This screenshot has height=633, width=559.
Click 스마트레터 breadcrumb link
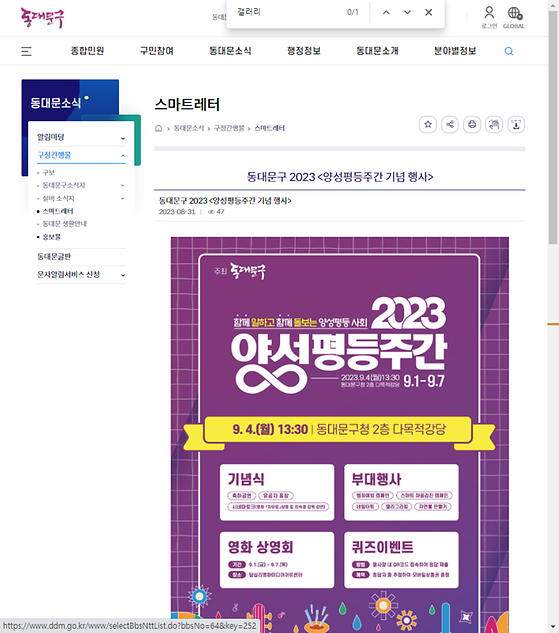(x=269, y=128)
